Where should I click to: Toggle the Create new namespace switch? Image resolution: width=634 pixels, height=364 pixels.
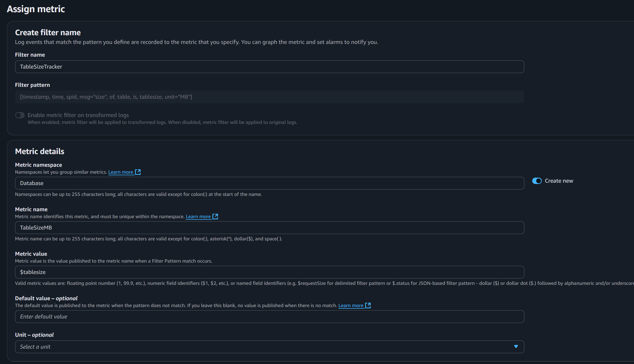point(537,181)
